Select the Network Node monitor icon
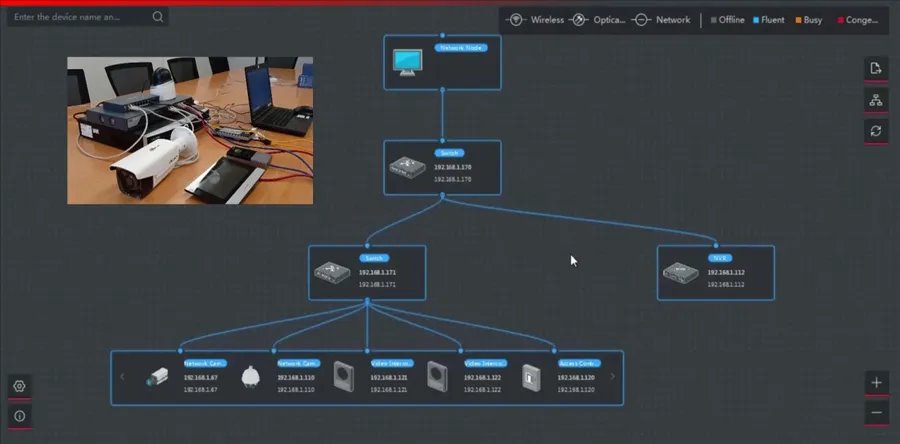This screenshot has height=444, width=900. [407, 63]
